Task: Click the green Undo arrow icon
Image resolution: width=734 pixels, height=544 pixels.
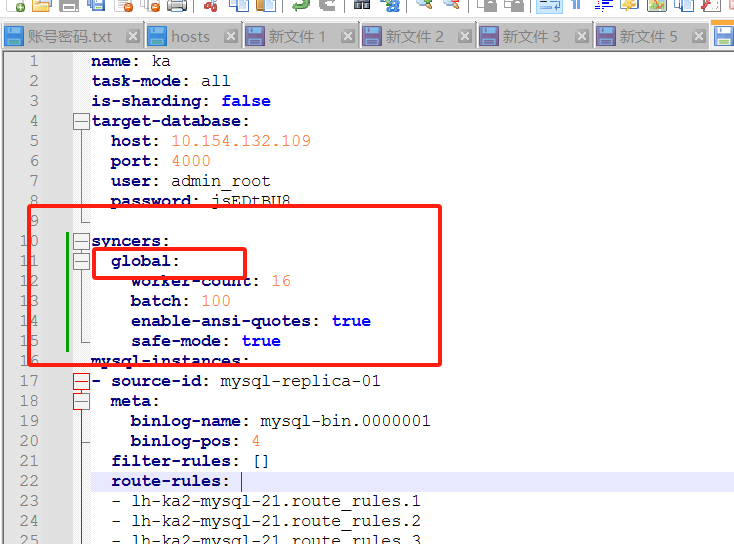Action: (300, 6)
